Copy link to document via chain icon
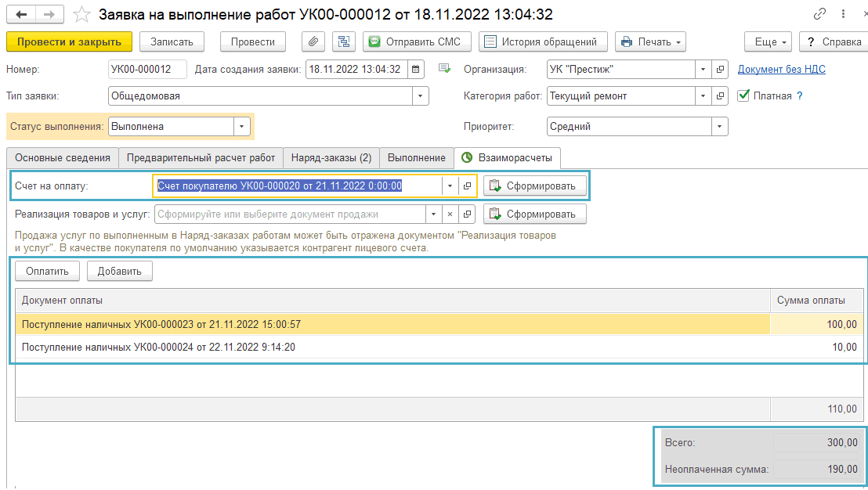868x490 pixels. tap(820, 14)
